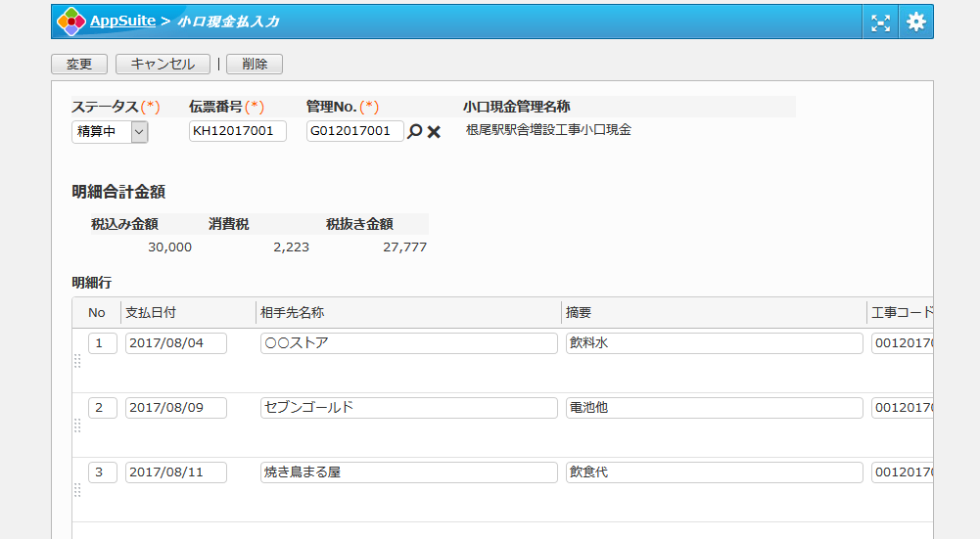The image size is (980, 539).
Task: Click the 飲食代 summary field
Action: click(714, 472)
